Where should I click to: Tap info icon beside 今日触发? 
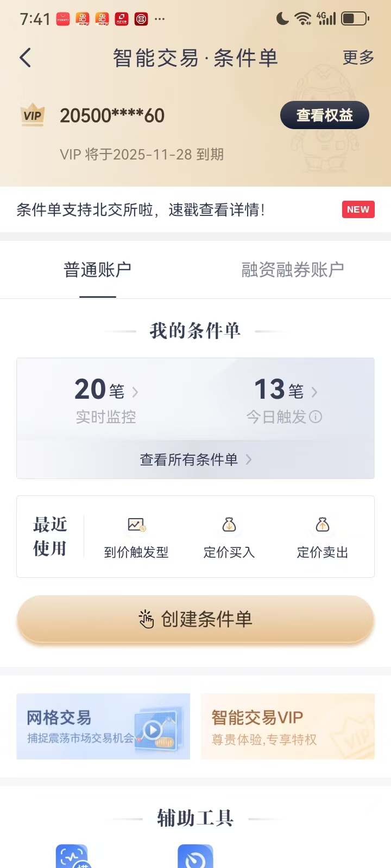pos(316,417)
